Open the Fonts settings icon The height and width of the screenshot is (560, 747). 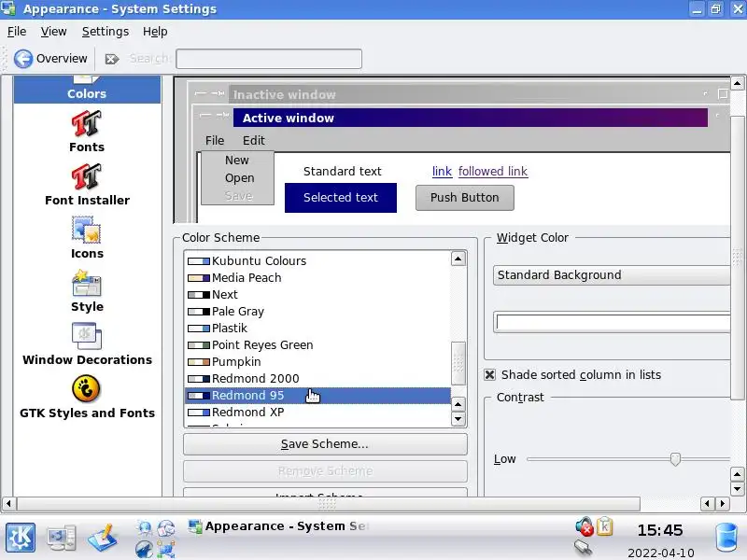[86, 132]
